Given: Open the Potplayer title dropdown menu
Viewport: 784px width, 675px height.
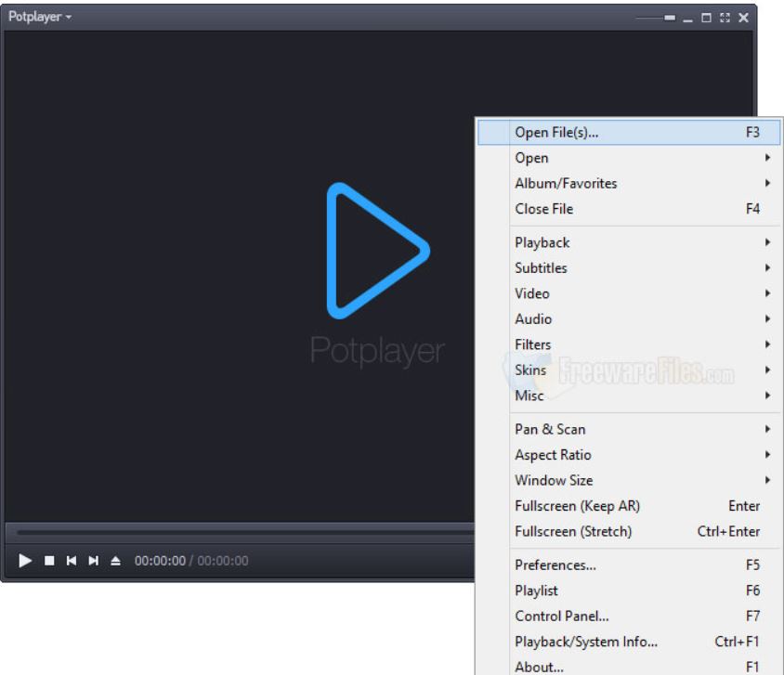Looking at the screenshot, I should pyautogui.click(x=40, y=17).
